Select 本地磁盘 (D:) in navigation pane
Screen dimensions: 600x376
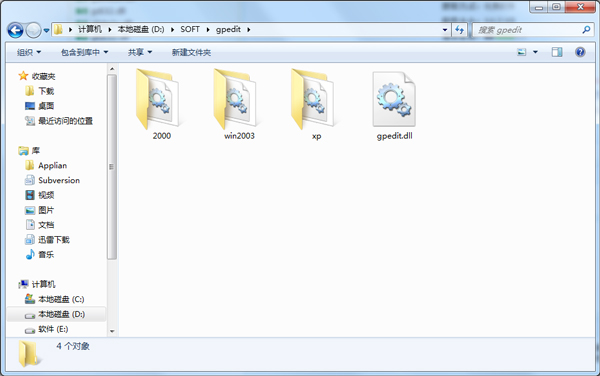tap(62, 314)
